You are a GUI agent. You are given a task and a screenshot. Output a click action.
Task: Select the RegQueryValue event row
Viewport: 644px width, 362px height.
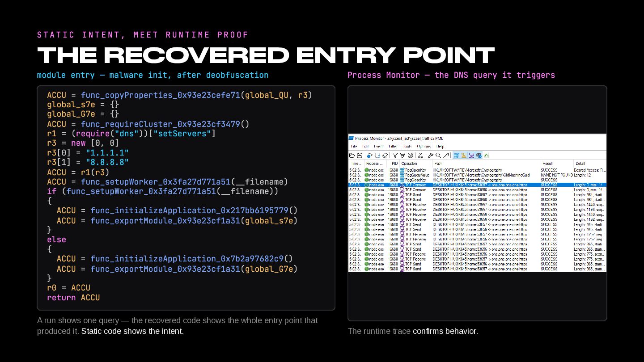(x=477, y=175)
